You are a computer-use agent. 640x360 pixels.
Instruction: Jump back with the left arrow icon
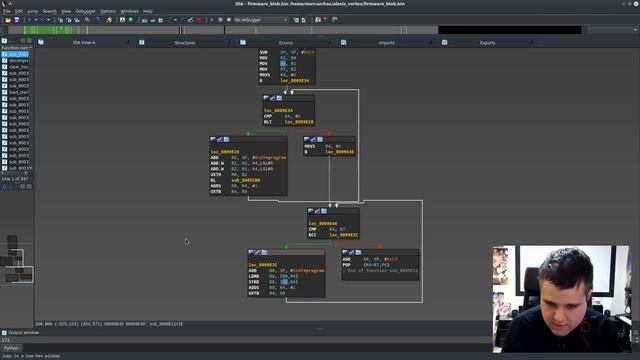[x=29, y=20]
